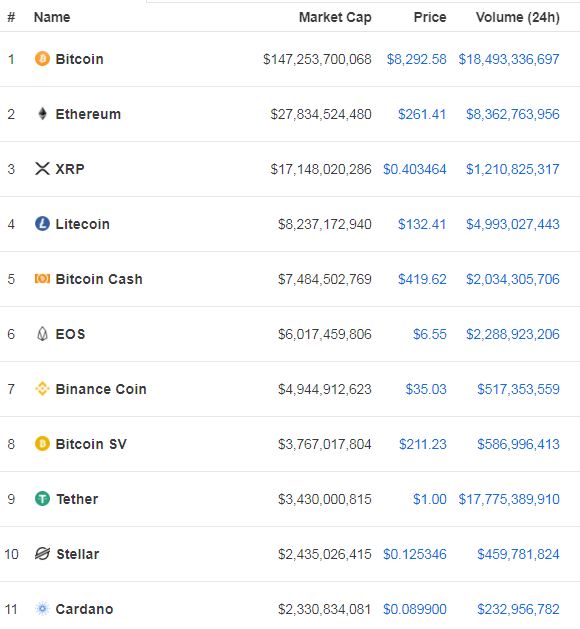Open Ethereum volume link $8,362,763,956
The image size is (580, 629).
(x=513, y=114)
